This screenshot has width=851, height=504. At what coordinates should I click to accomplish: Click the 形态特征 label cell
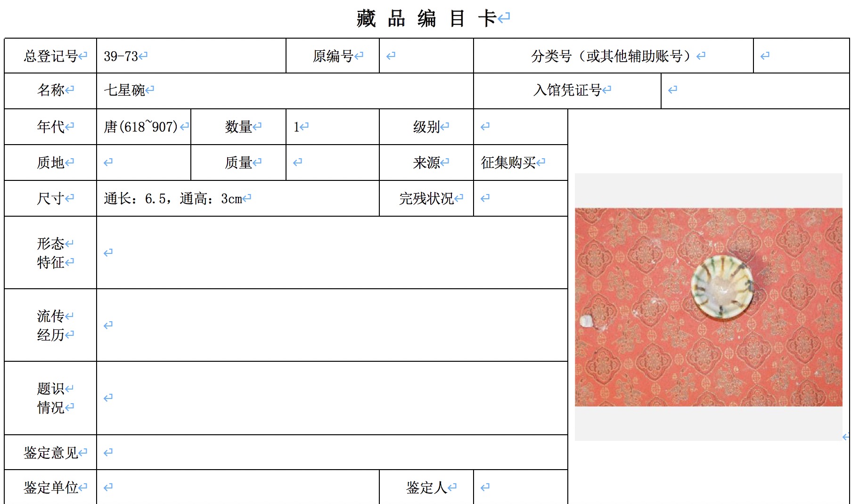click(50, 252)
